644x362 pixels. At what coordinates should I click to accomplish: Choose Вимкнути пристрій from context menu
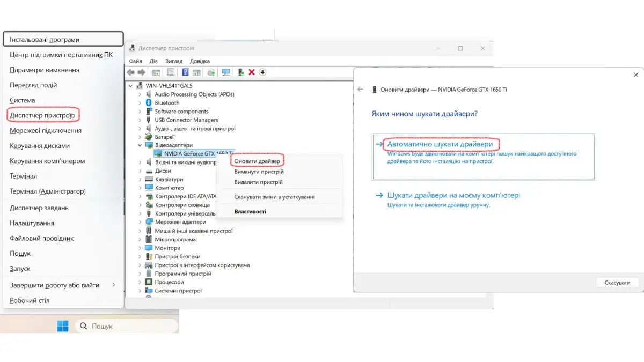click(259, 172)
